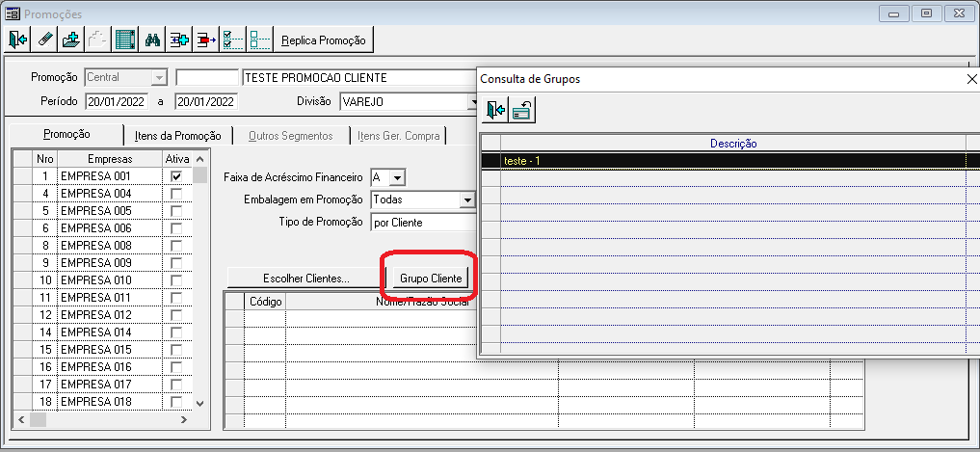Click the Promoções window title icon

[x=13, y=13]
